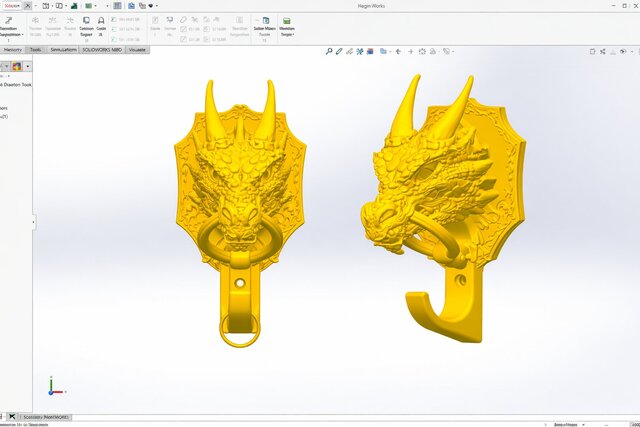640x427 pixels.
Task: Click the pencil sketch icon in view toolbar
Action: pos(340,49)
